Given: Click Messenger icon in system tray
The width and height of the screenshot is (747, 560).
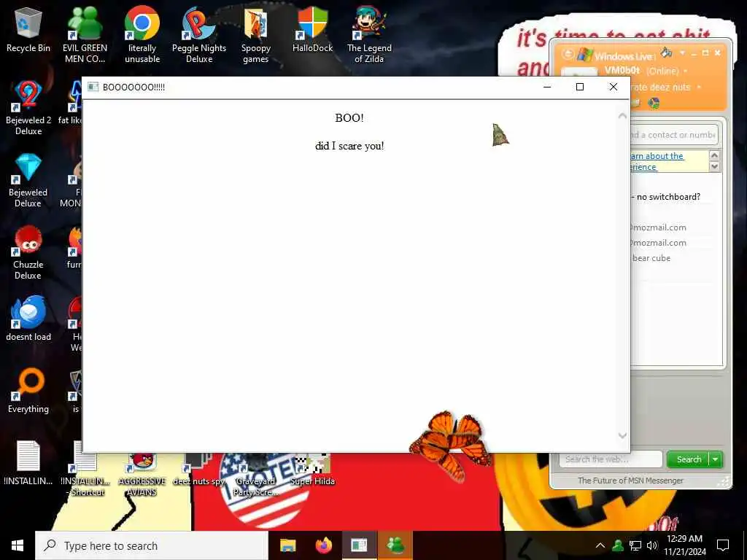Looking at the screenshot, I should (618, 545).
